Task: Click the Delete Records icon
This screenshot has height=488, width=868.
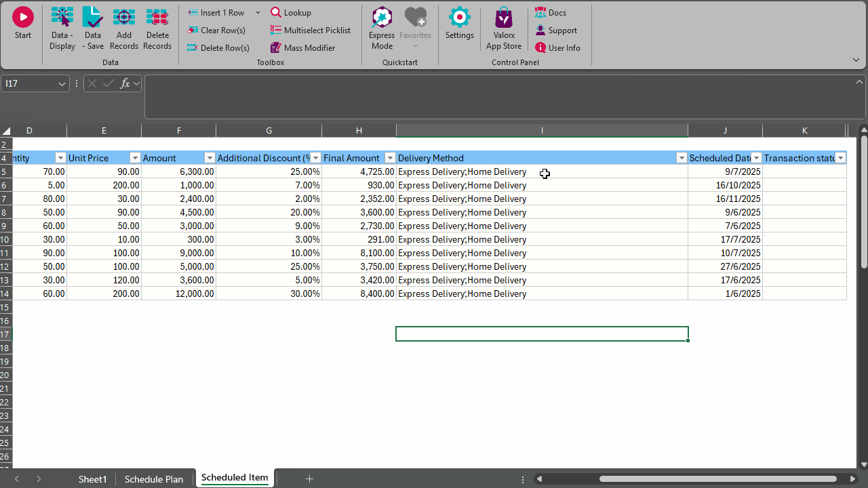Action: 157,18
